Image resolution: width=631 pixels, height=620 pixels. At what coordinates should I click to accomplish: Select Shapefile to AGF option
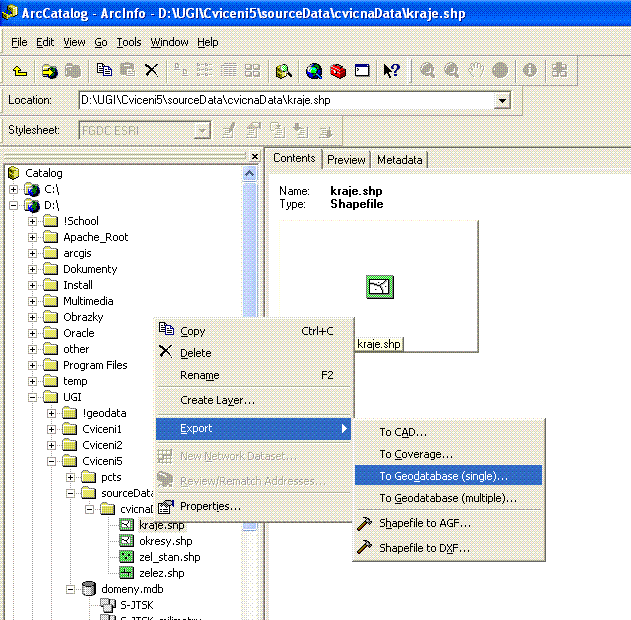tap(448, 523)
